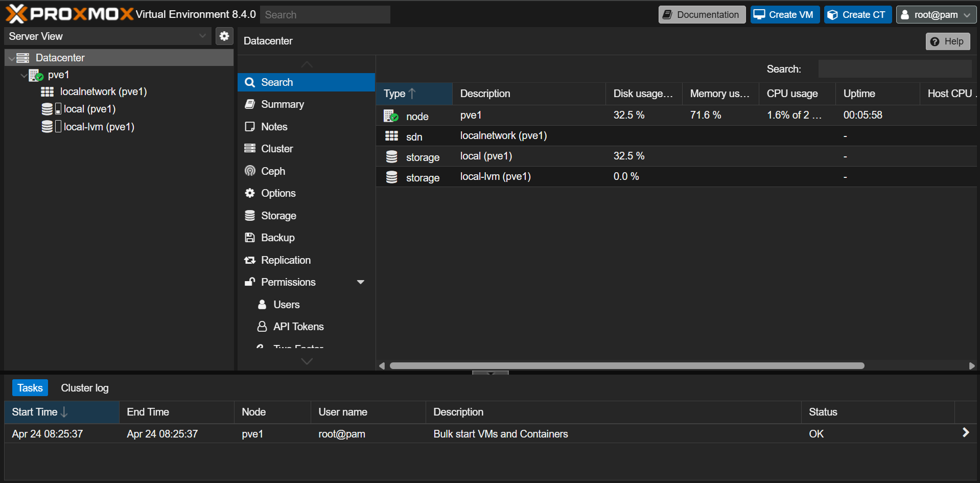
Task: Open the Cluster menu item
Action: [x=306, y=149]
